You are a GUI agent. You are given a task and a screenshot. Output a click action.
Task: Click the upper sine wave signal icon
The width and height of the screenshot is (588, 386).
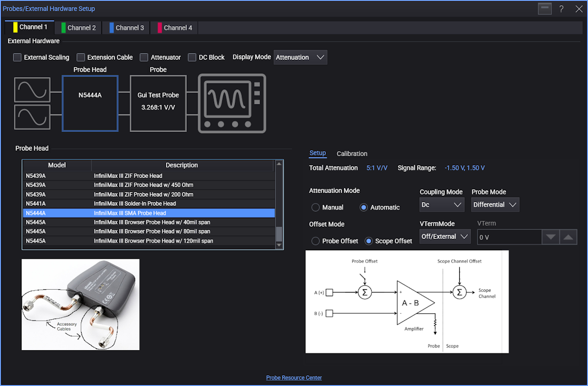click(32, 90)
